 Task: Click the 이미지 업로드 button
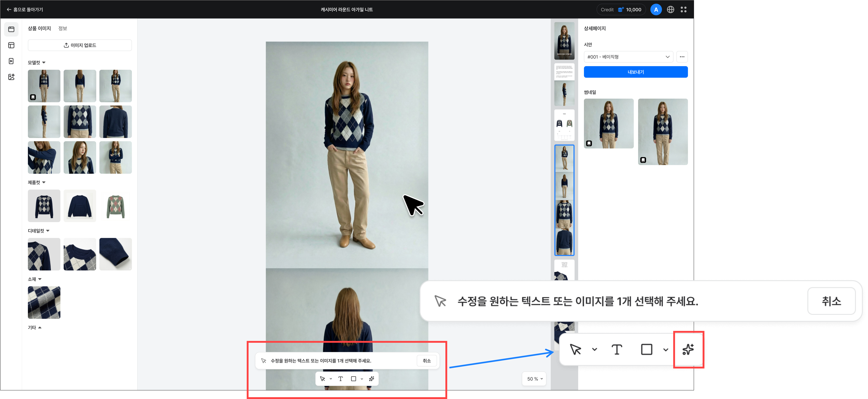80,45
